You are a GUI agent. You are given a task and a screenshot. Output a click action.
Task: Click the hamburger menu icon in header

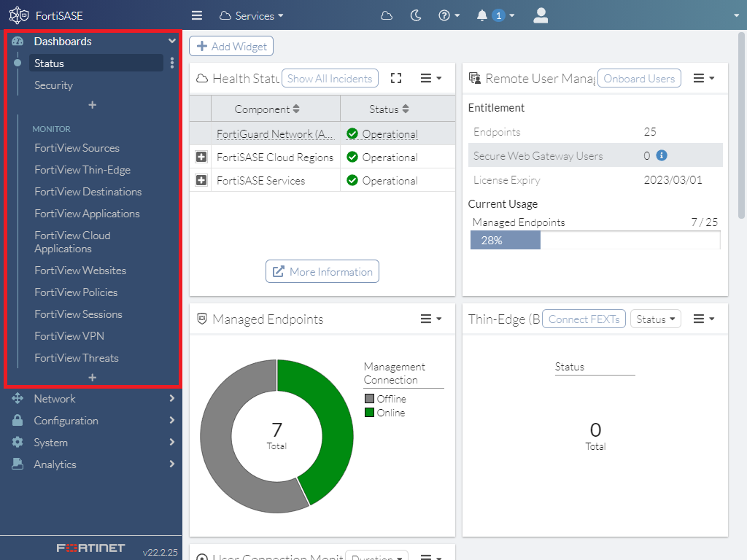[196, 15]
